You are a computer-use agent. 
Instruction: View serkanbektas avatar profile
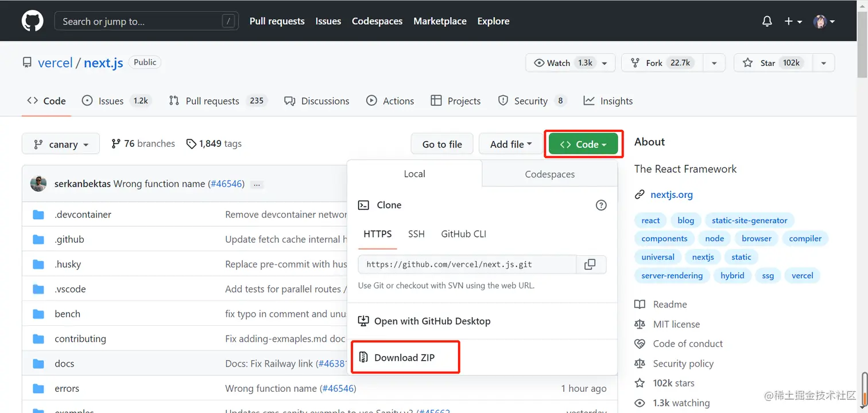pos(38,184)
